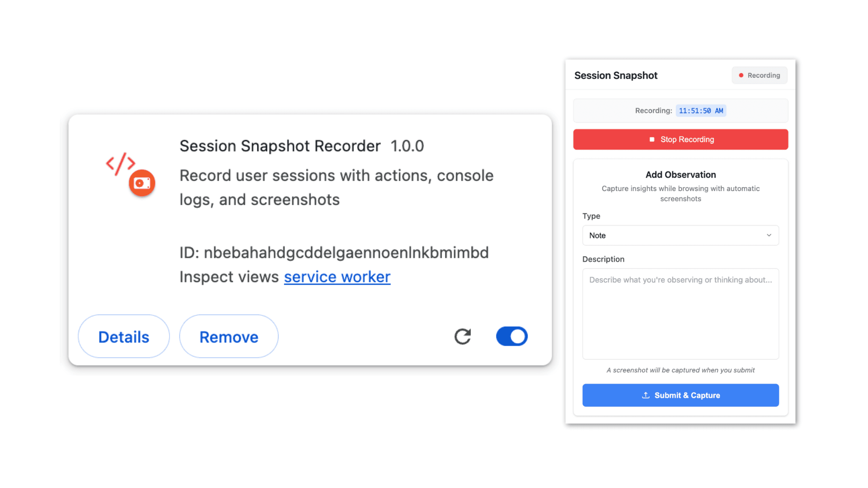This screenshot has height=488, width=868.
Task: Open extension Details
Action: 123,337
